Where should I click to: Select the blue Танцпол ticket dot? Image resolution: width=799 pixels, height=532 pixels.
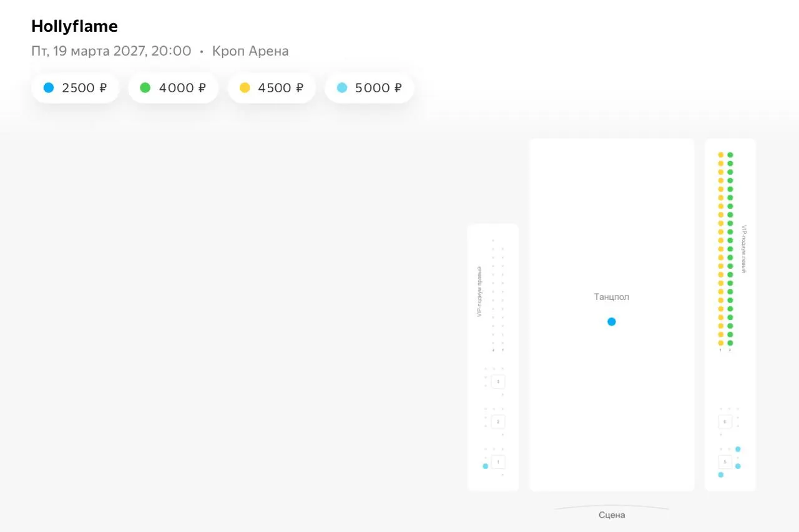(612, 322)
